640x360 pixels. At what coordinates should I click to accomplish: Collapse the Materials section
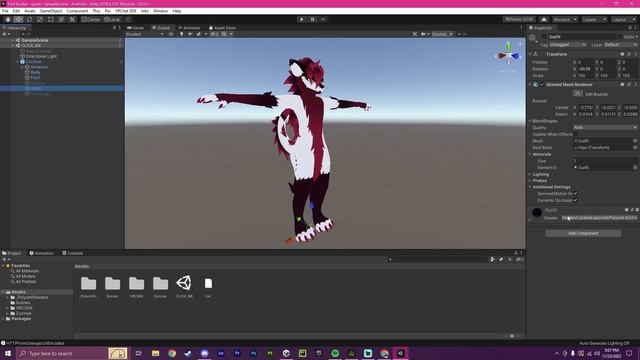[x=530, y=154]
